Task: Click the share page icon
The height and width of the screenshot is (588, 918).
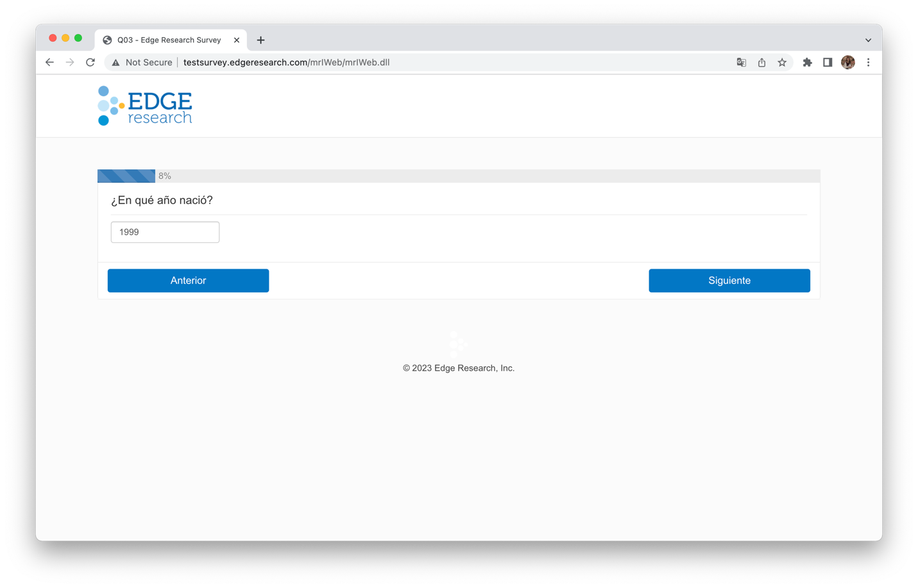Action: pos(761,62)
